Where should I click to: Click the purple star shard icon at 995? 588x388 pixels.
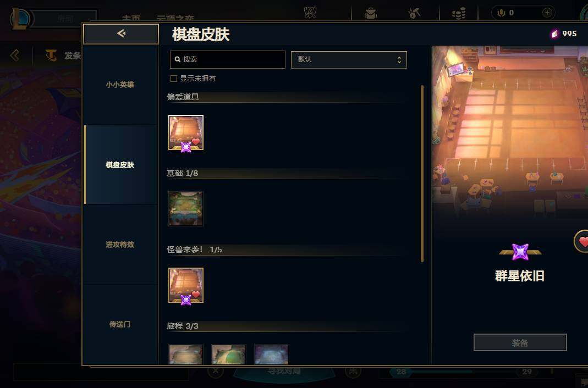pyautogui.click(x=554, y=34)
